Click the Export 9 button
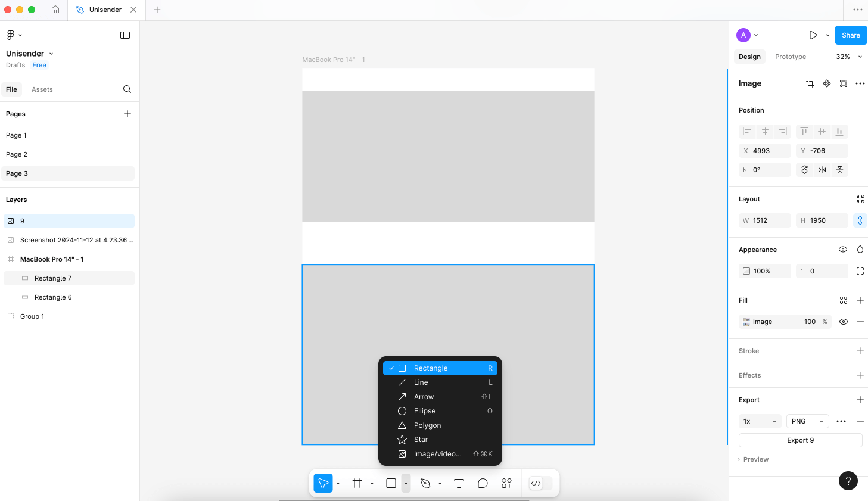Image resolution: width=868 pixels, height=501 pixels. click(801, 440)
